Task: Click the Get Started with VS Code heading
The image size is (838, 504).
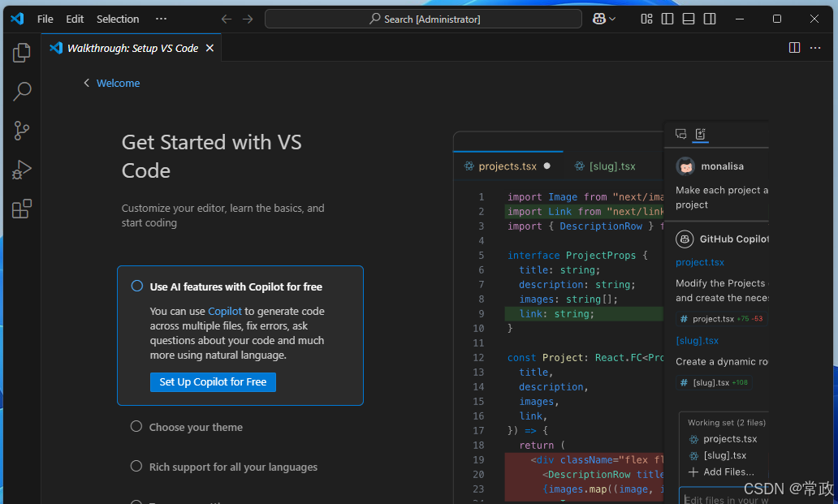Action: [212, 157]
